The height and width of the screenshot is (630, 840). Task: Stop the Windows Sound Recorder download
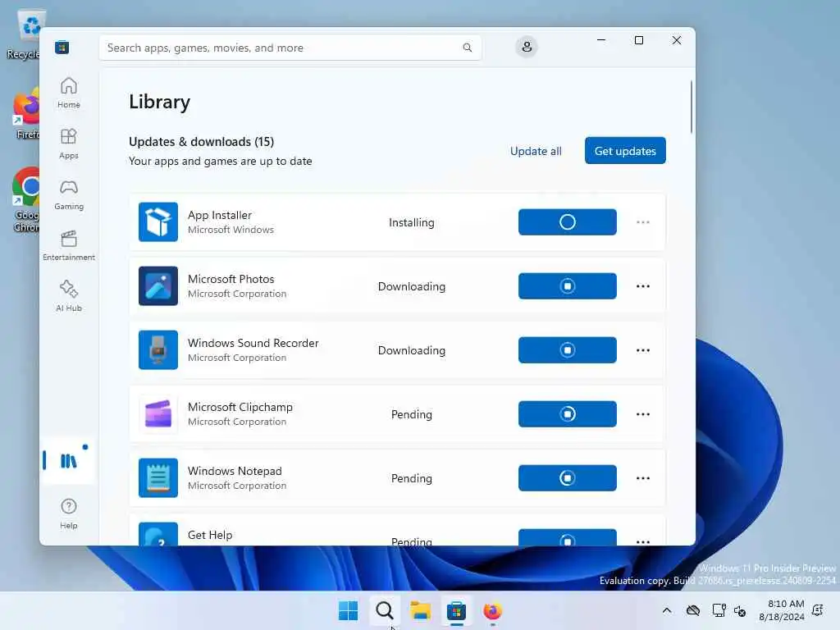[568, 349]
